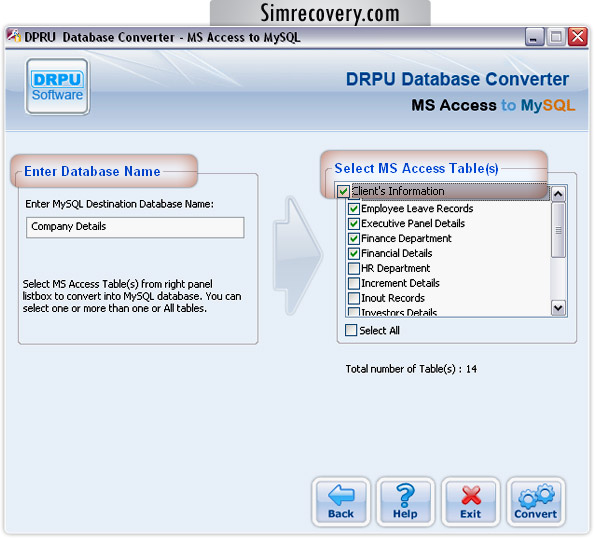Click the Back arrow button
This screenshot has width=594, height=538.
[341, 502]
